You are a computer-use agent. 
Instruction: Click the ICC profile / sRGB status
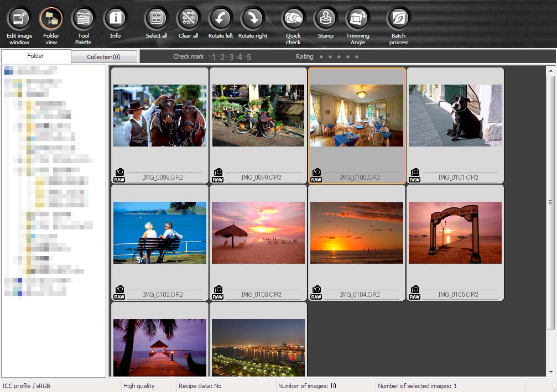(x=27, y=386)
